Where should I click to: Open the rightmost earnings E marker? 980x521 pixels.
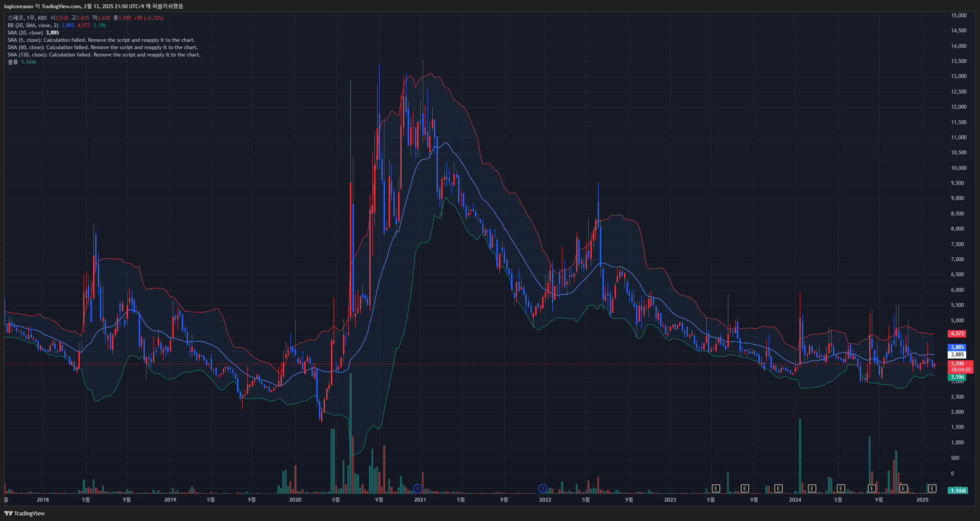coord(932,488)
